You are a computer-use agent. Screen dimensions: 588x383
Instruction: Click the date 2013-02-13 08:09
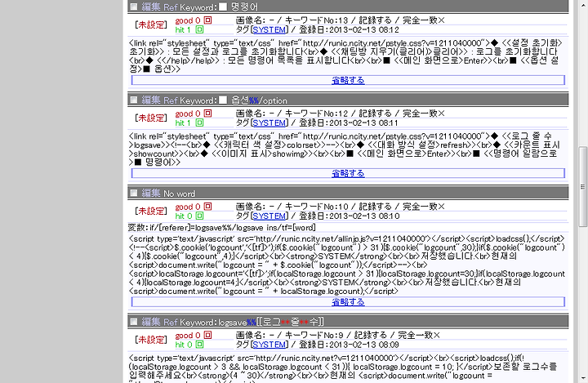(x=363, y=345)
